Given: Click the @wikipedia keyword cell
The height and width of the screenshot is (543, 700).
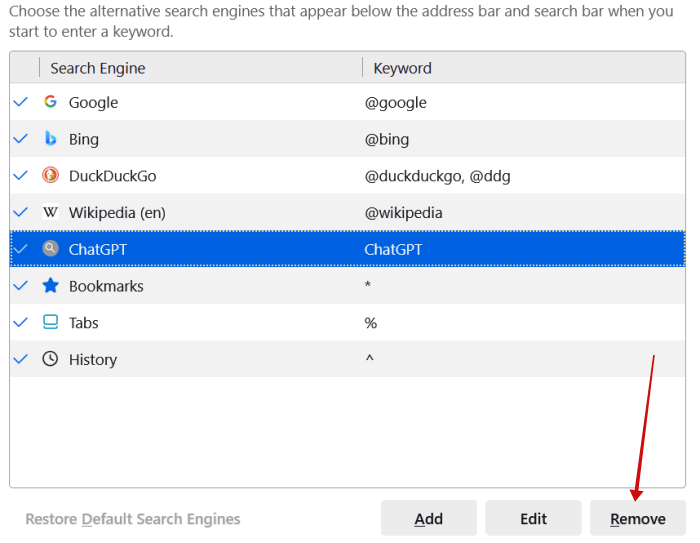Looking at the screenshot, I should click(404, 213).
